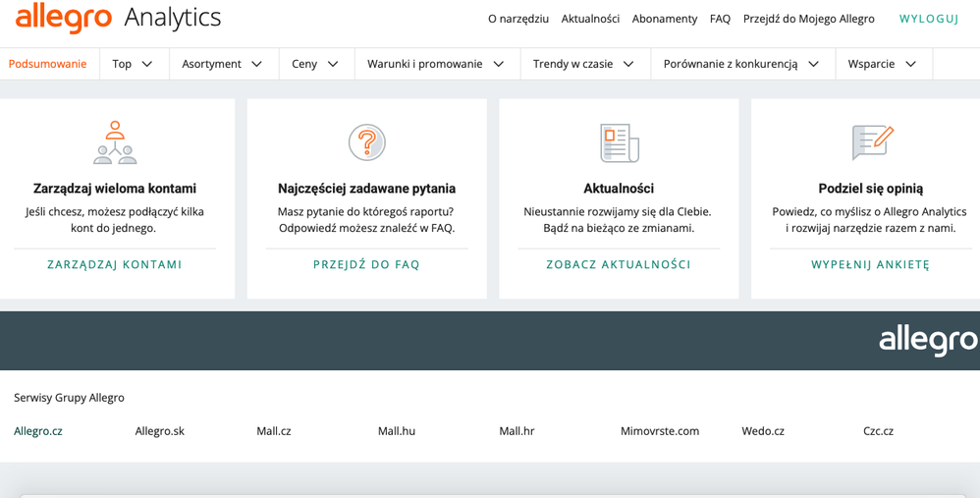The width and height of the screenshot is (980, 498).
Task: Open the Czc.cz footer link
Action: [879, 431]
